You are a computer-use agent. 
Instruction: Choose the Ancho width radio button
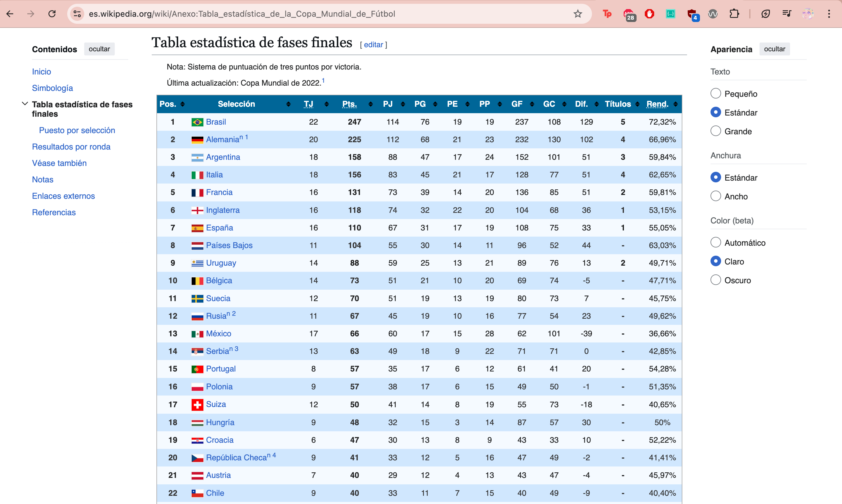point(716,196)
